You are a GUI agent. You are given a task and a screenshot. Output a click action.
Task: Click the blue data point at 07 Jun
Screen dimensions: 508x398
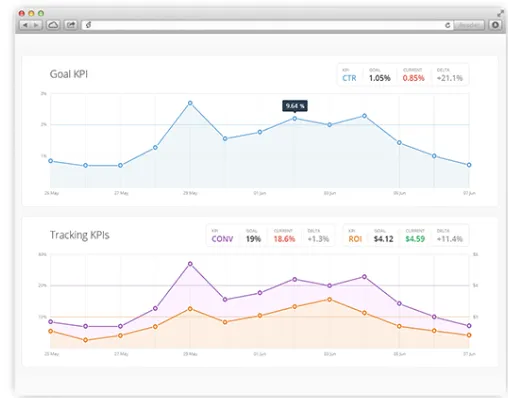(x=469, y=165)
